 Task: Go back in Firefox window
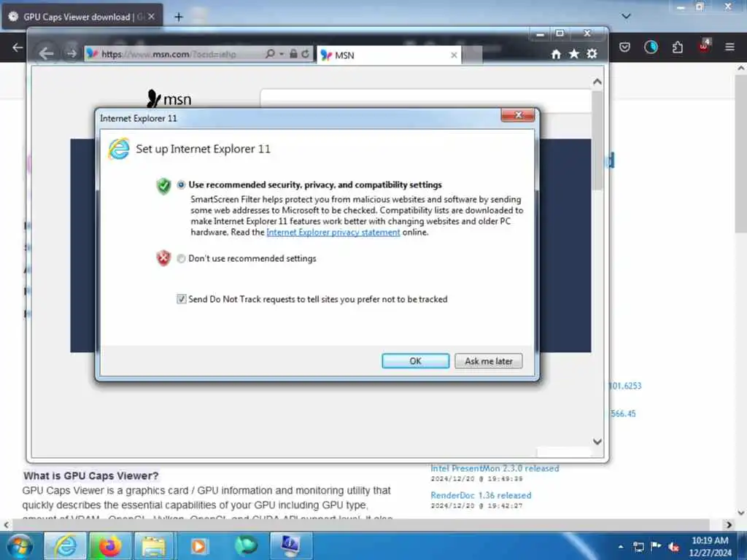click(x=18, y=47)
